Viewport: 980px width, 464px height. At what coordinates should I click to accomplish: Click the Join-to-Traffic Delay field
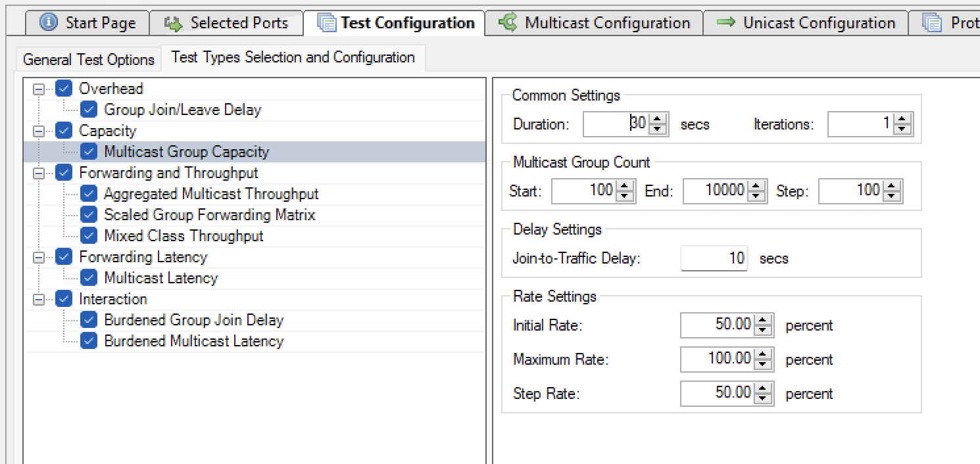[714, 258]
